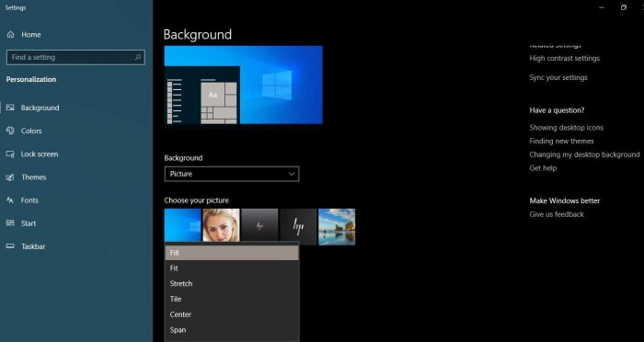Click the Start tiles icon

(10, 223)
